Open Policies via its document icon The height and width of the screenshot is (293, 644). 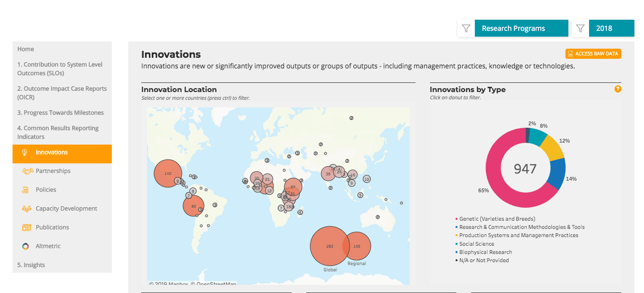[26, 189]
